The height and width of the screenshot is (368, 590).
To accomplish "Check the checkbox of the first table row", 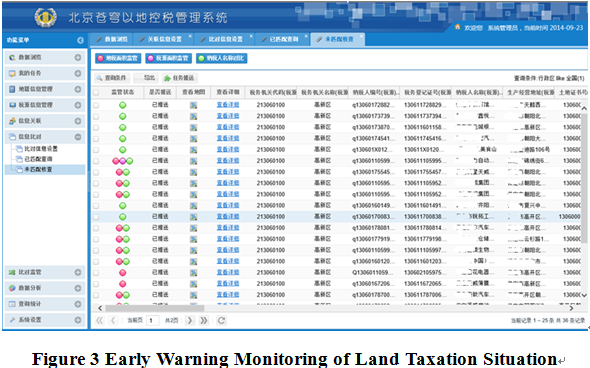I will point(96,105).
